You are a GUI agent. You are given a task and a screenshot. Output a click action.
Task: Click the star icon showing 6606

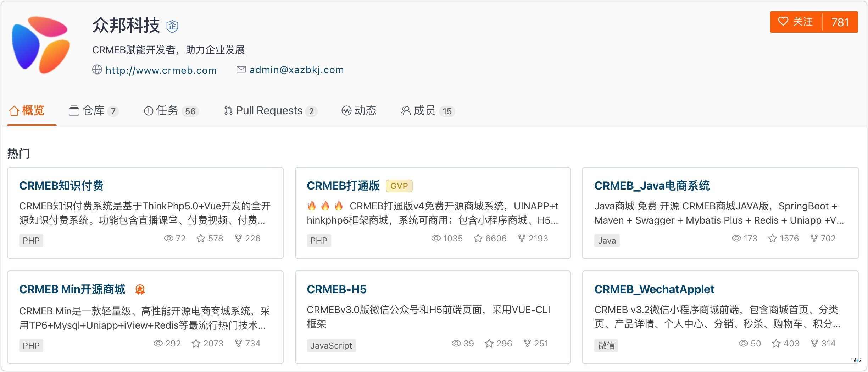tap(478, 238)
